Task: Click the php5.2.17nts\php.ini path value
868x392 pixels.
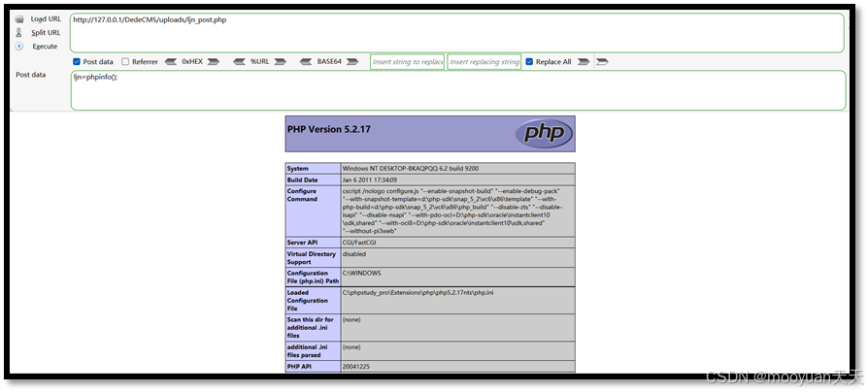Action: (417, 292)
